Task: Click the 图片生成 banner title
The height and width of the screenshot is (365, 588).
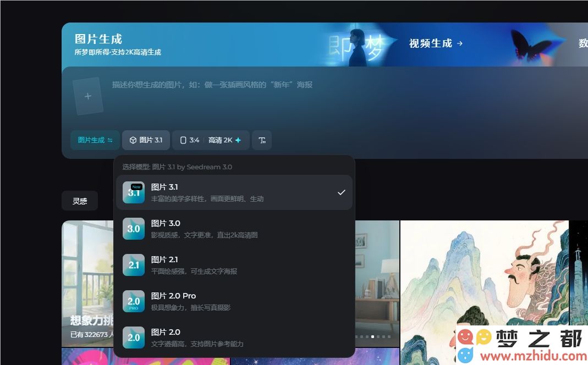Action: 98,39
